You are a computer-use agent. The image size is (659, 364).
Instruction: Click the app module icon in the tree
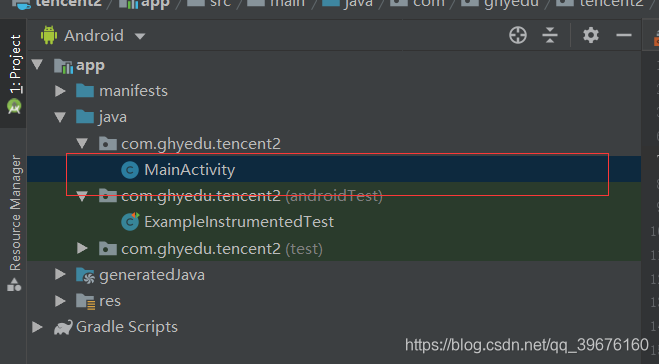tap(63, 66)
